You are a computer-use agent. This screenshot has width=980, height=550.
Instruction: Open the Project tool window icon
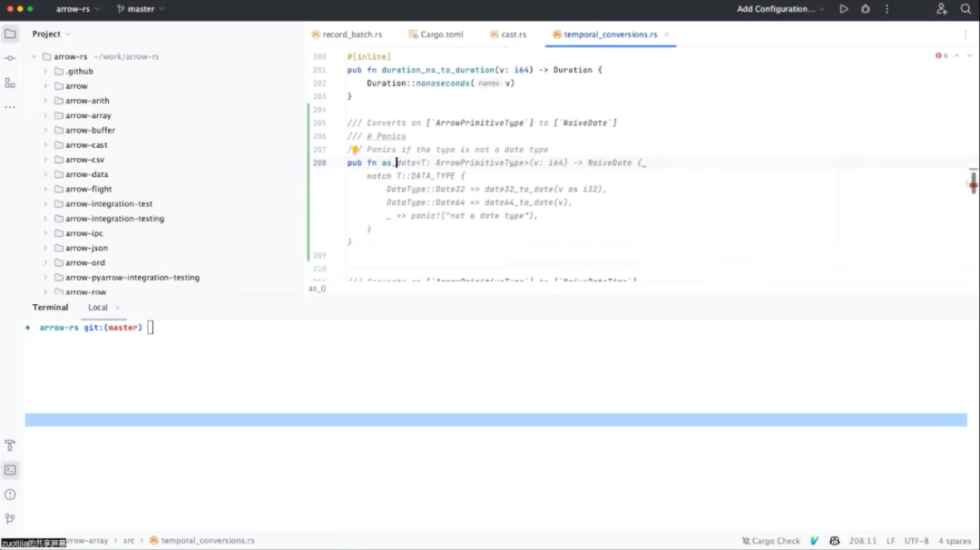tap(10, 34)
